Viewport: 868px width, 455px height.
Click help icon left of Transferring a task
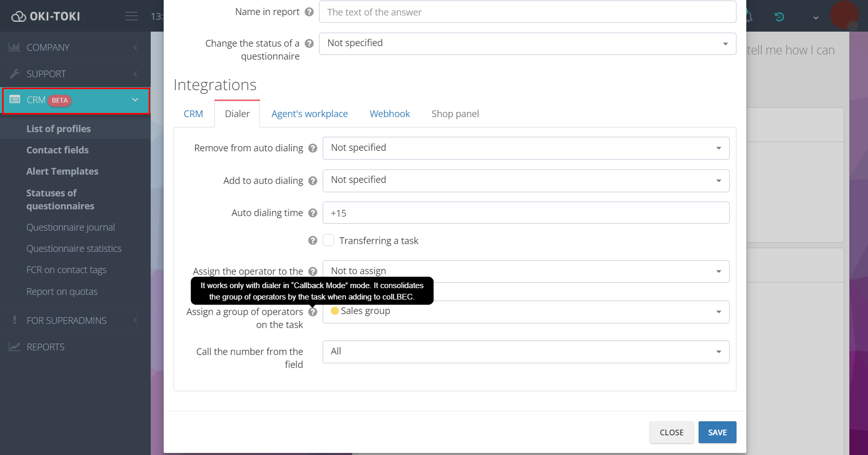click(313, 240)
